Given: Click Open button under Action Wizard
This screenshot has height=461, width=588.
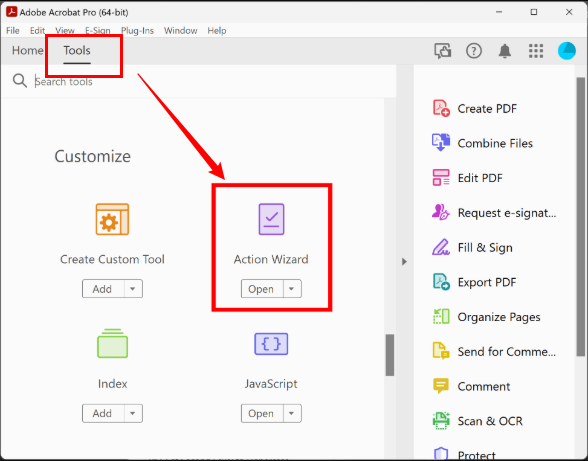Looking at the screenshot, I should point(262,289).
